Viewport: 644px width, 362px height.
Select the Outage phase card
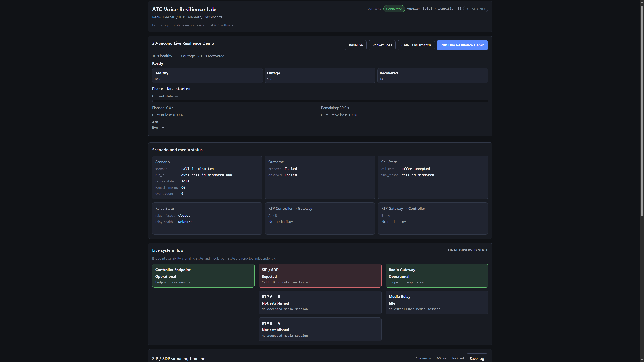(320, 76)
